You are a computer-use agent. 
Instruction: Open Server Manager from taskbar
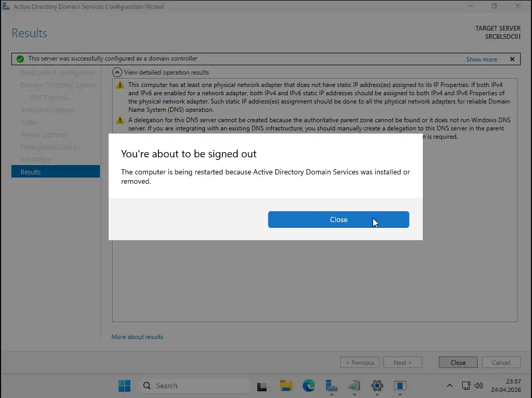coord(331,386)
